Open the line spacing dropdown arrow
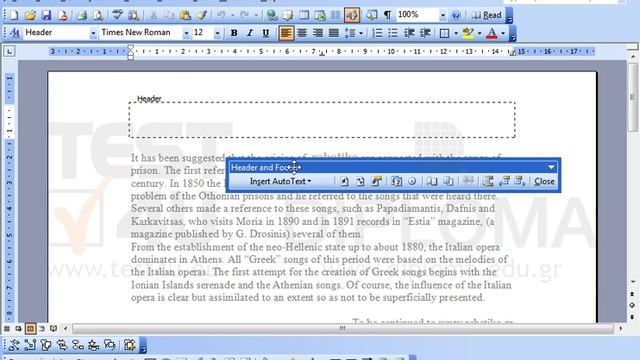This screenshot has height=360, width=640. (361, 33)
